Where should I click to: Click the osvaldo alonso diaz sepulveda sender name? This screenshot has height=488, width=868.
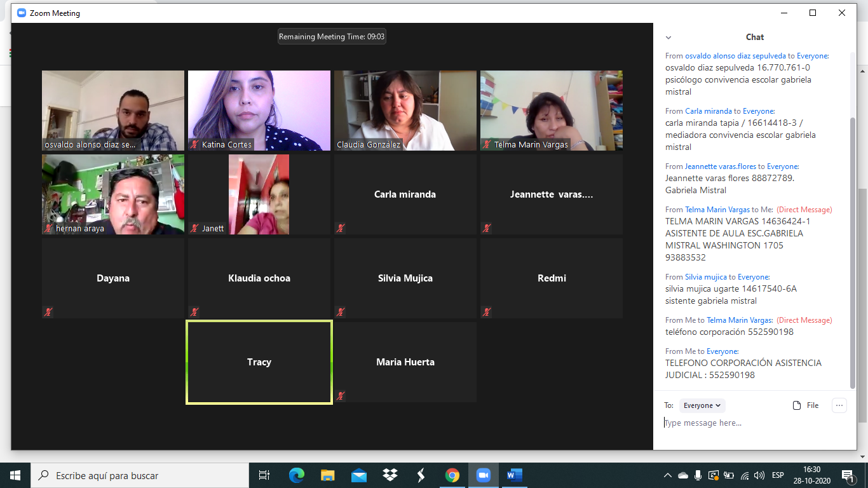(x=735, y=56)
